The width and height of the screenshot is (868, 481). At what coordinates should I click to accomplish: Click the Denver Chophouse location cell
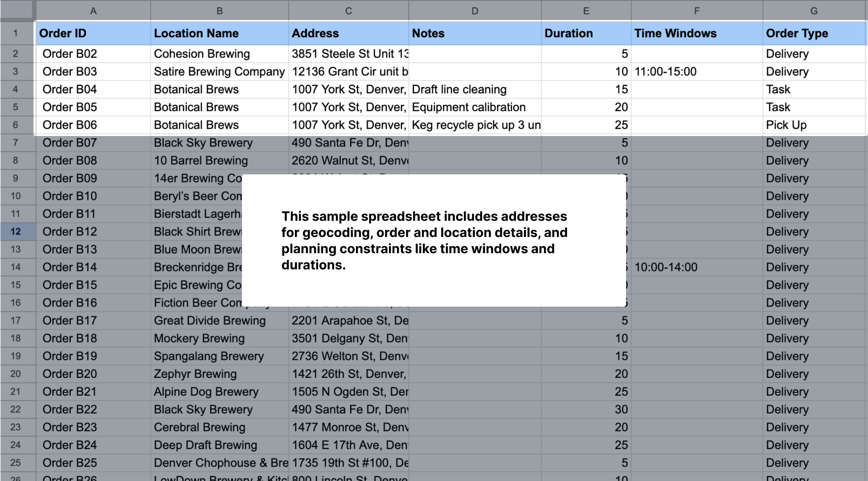point(219,463)
